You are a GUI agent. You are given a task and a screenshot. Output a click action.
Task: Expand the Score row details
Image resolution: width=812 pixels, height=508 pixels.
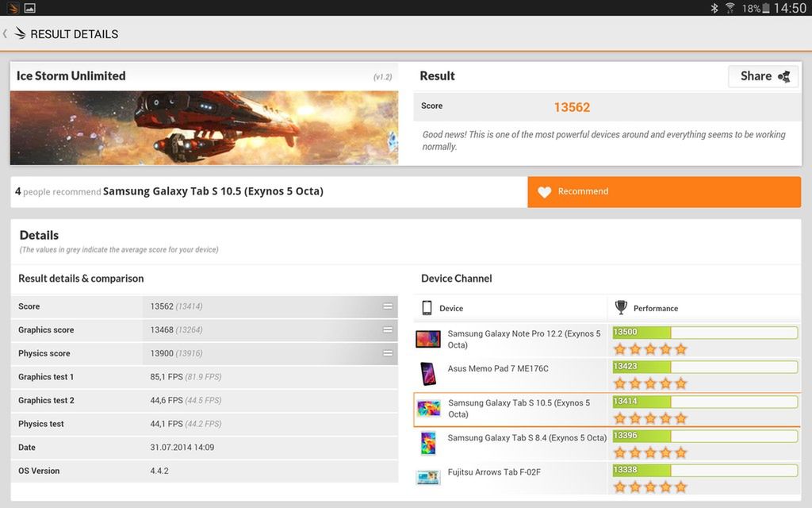pyautogui.click(x=387, y=306)
